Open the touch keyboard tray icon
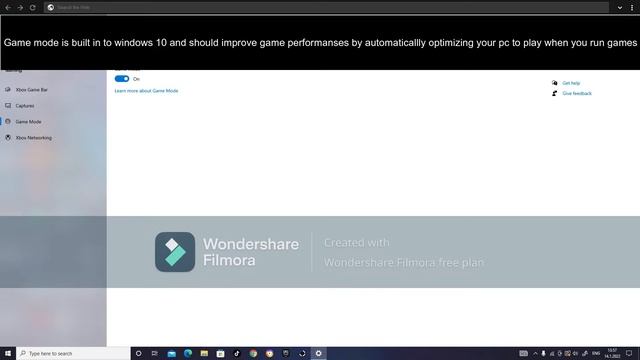This screenshot has height=360, width=640. (524, 353)
